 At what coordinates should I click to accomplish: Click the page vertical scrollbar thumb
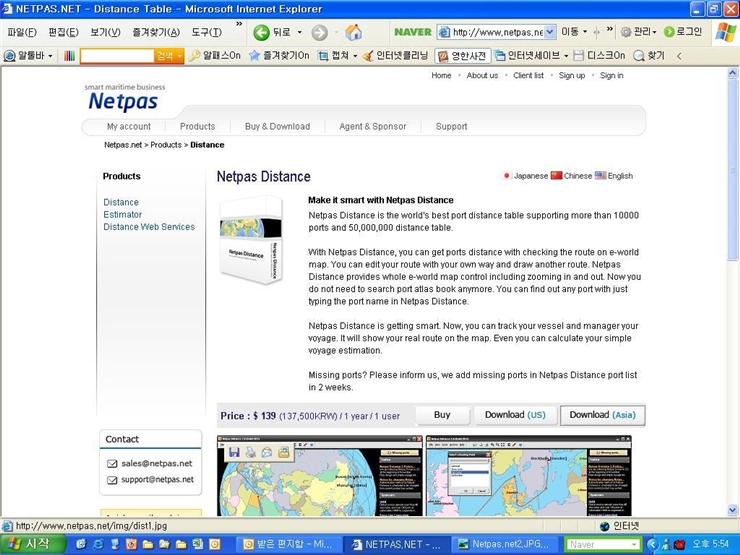coord(732,170)
